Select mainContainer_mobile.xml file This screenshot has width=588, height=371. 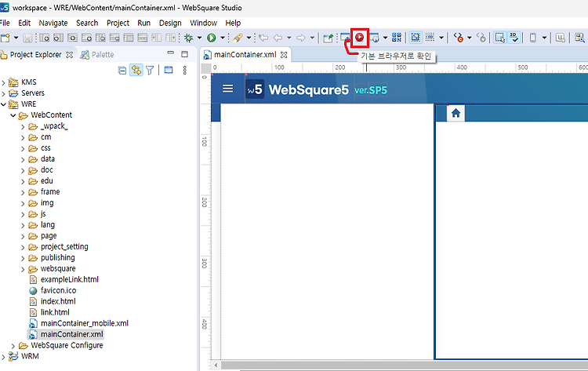pos(85,323)
